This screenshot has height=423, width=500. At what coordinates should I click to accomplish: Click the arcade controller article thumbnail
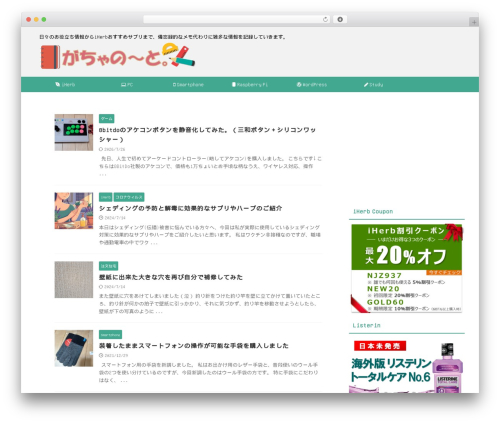click(74, 132)
